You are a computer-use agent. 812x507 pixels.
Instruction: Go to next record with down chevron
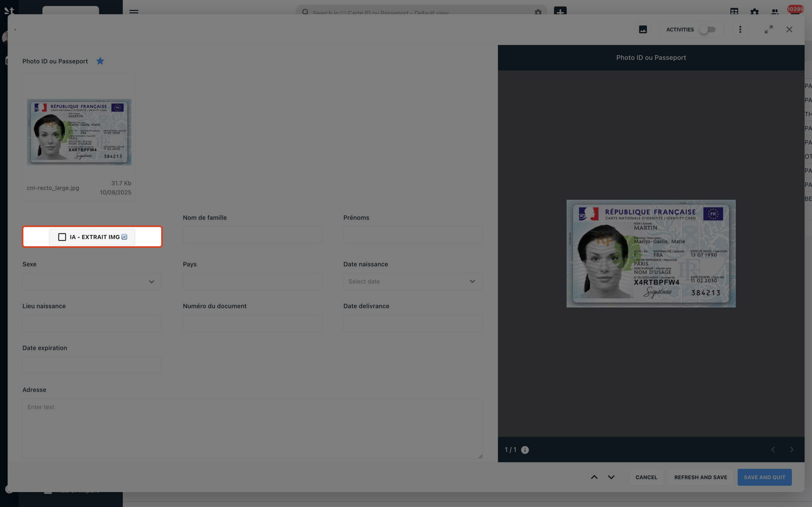[x=611, y=477]
